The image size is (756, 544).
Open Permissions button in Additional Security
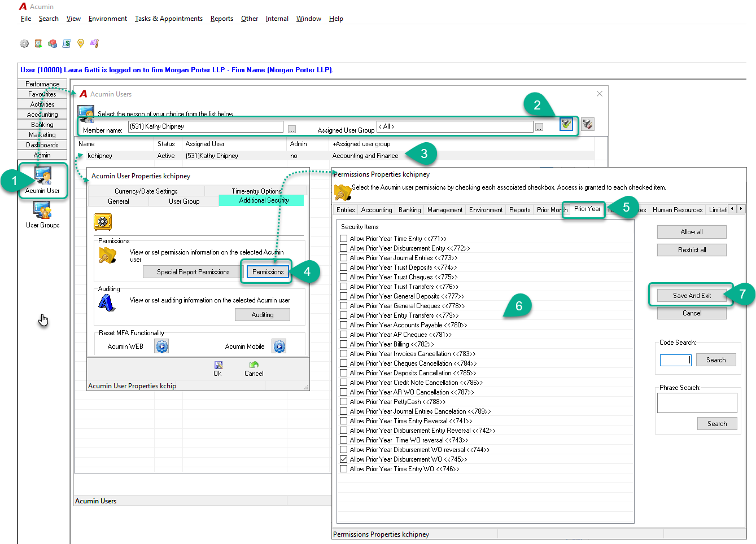(268, 272)
